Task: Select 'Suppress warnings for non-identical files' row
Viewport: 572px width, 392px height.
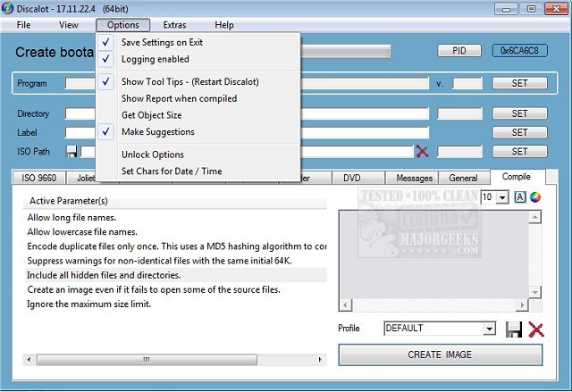Action: [x=175, y=261]
